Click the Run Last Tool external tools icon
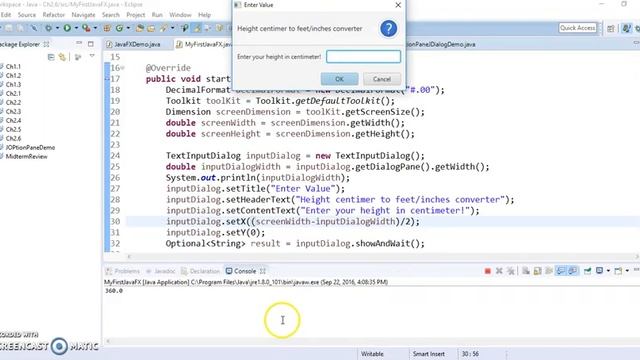Image resolution: width=640 pixels, height=360 pixels. coord(86,28)
